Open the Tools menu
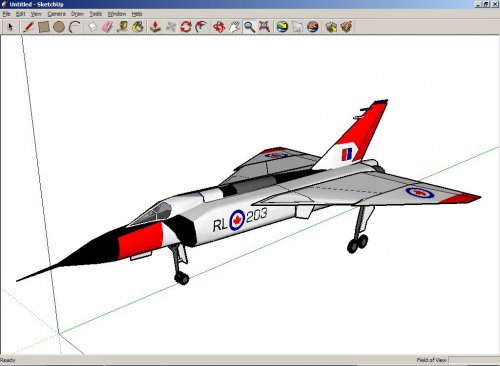The height and width of the screenshot is (366, 500). pos(95,14)
